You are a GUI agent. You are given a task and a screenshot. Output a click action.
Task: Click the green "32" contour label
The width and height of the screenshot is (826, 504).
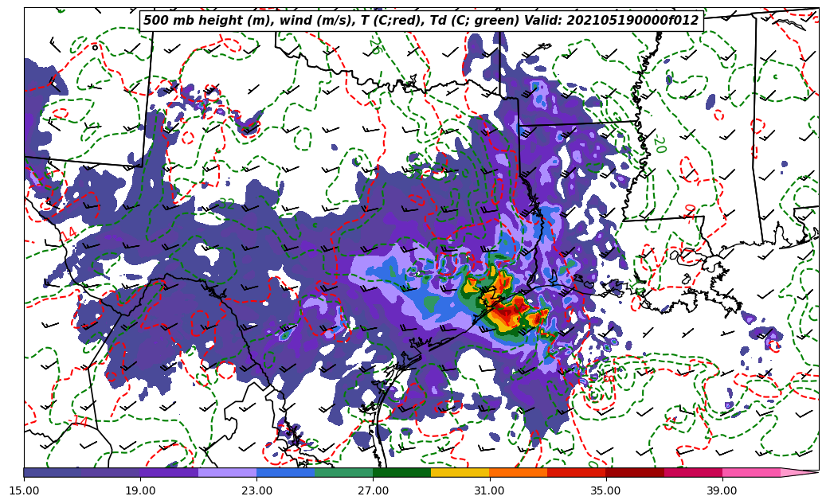click(226, 205)
